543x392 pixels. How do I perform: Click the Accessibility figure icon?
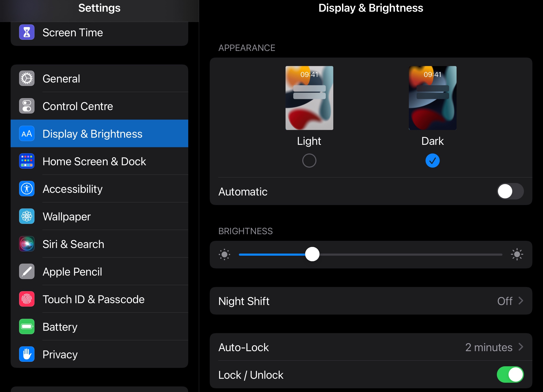27,189
